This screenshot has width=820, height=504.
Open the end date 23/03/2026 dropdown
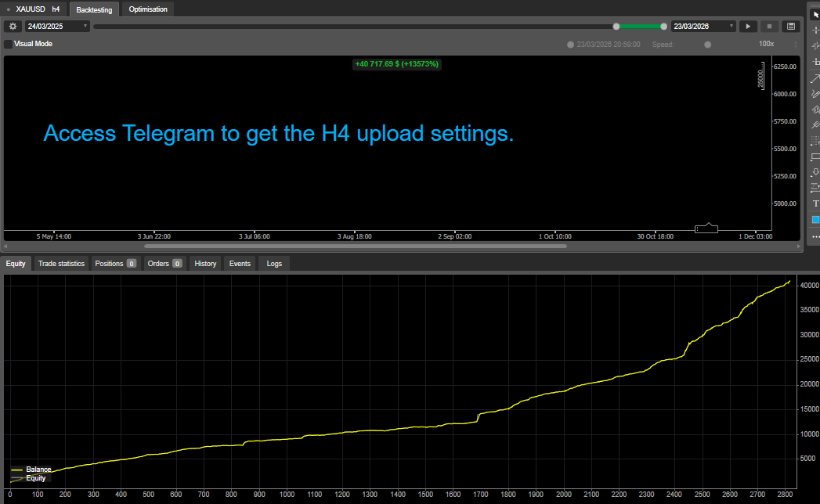point(703,26)
